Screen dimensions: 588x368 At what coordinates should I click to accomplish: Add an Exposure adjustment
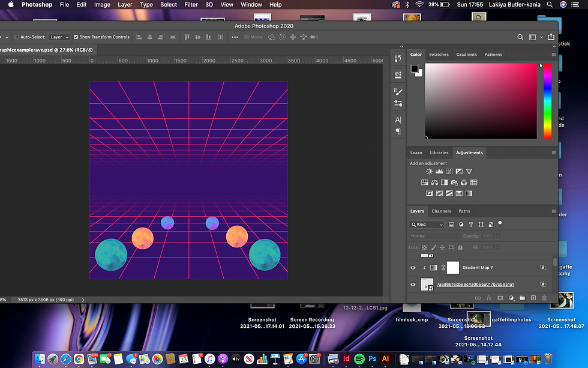pyautogui.click(x=459, y=172)
